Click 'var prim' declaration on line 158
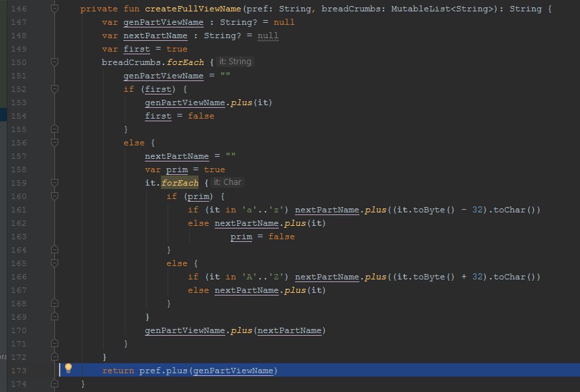Viewport: 580px width, 392px height. 166,170
